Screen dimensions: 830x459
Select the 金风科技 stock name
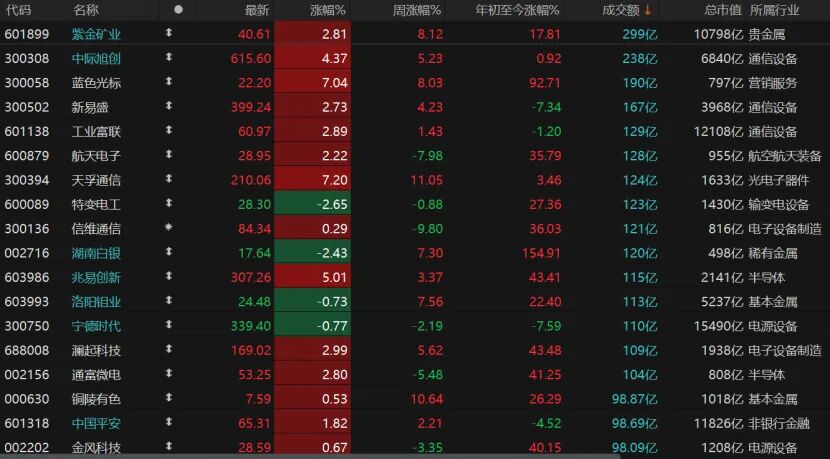click(96, 448)
